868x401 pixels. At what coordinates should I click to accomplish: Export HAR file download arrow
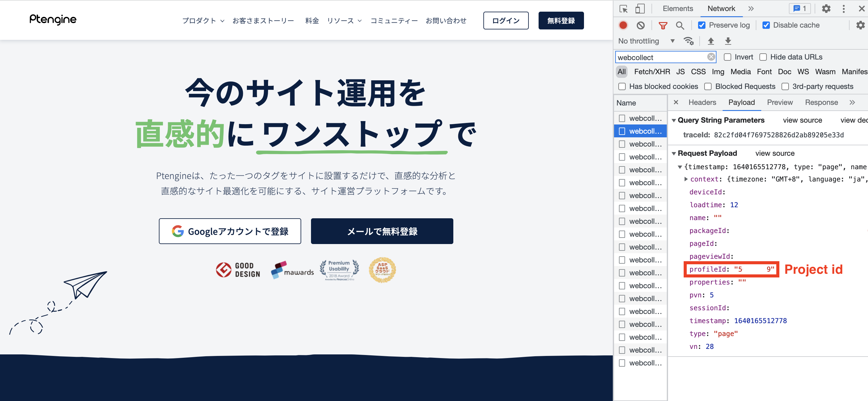pyautogui.click(x=728, y=41)
